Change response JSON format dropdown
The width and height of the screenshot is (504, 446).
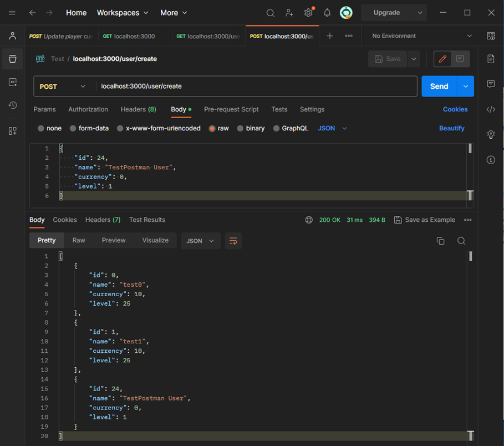(200, 241)
